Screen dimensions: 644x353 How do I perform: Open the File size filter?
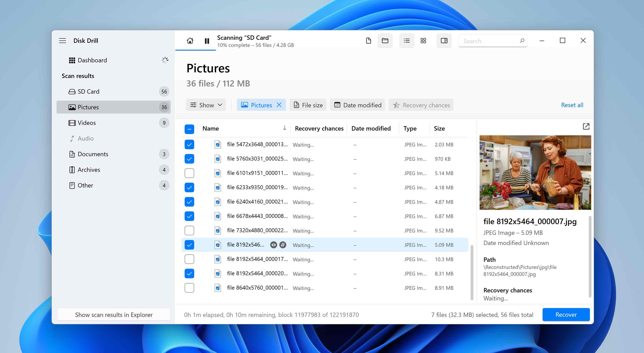308,105
